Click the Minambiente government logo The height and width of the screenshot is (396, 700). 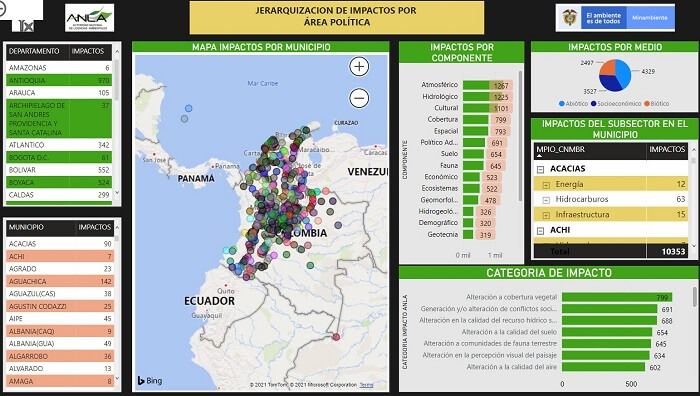click(615, 18)
